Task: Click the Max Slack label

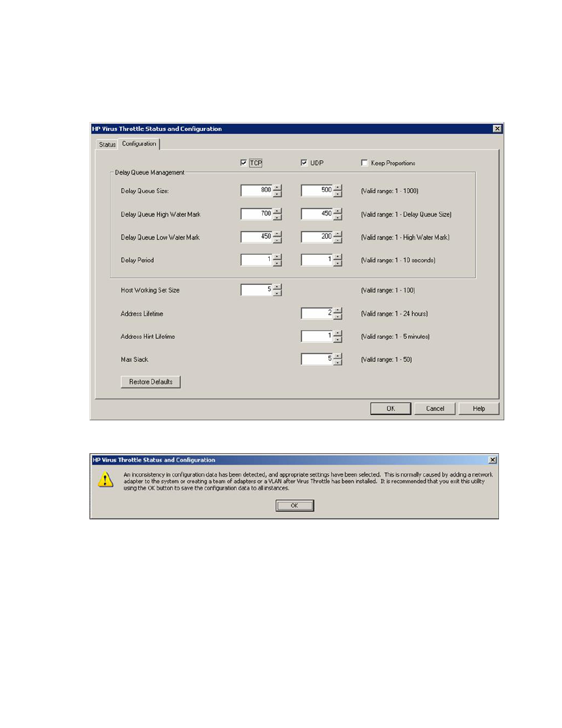Action: tap(134, 360)
